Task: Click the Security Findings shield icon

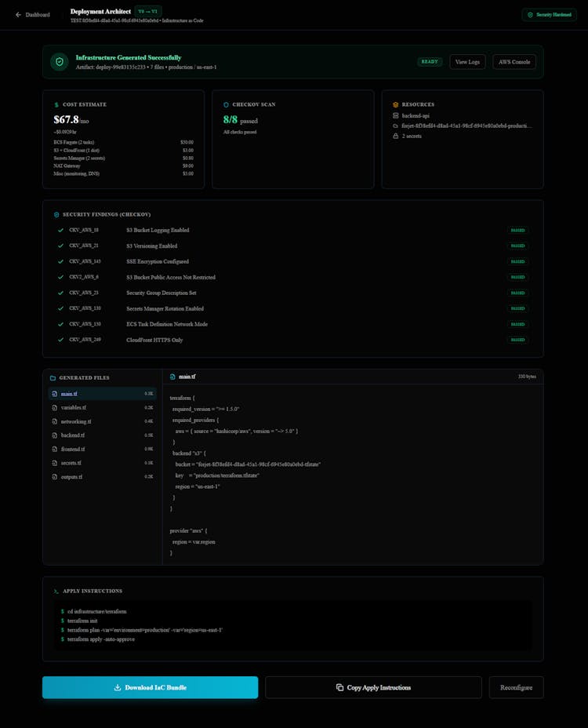Action: coord(56,214)
